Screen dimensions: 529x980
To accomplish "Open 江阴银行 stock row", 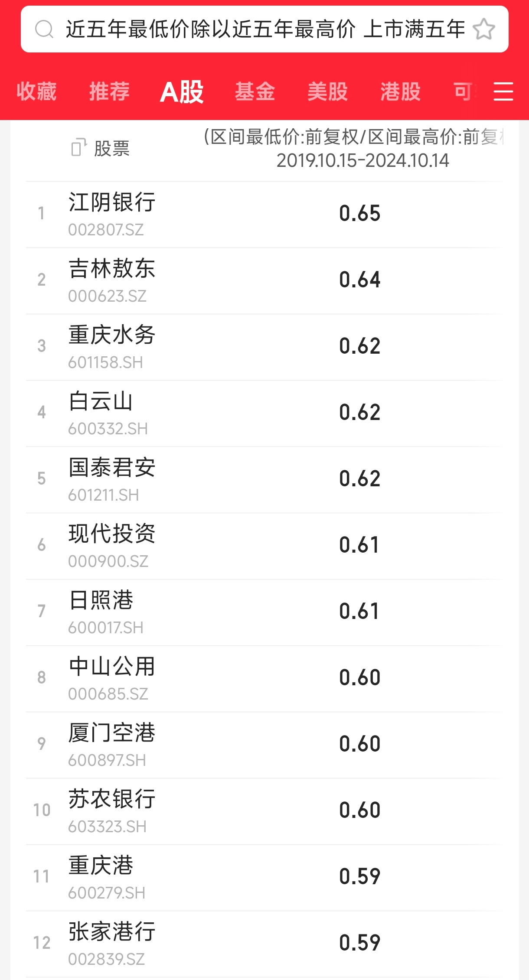I will coord(112,213).
